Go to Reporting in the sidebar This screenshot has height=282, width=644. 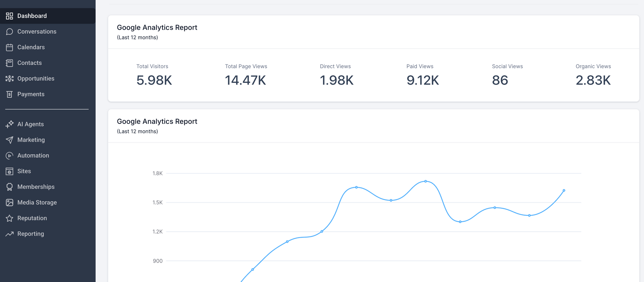point(48,234)
